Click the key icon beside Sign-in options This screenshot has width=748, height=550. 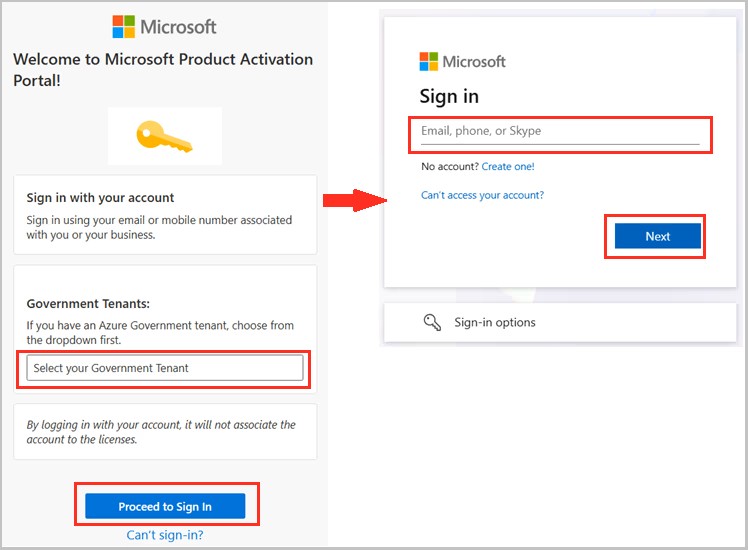click(x=432, y=322)
